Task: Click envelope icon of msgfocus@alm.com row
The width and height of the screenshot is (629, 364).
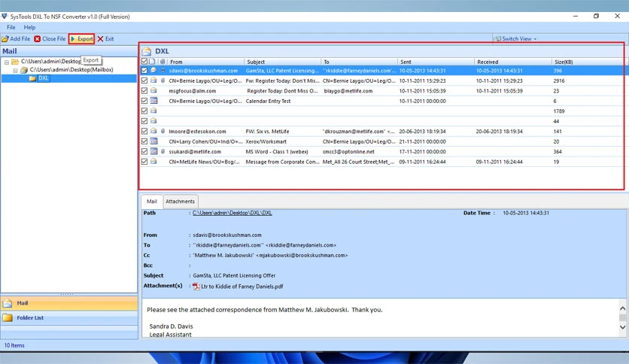Action: tap(153, 90)
